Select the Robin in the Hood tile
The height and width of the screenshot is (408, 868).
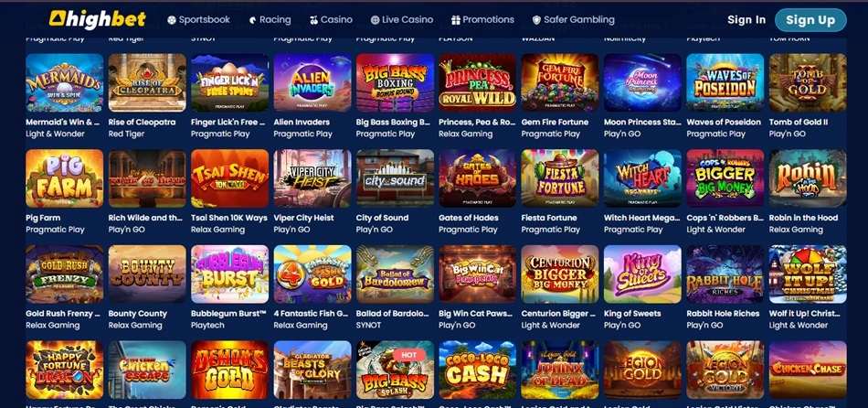pyautogui.click(x=808, y=178)
